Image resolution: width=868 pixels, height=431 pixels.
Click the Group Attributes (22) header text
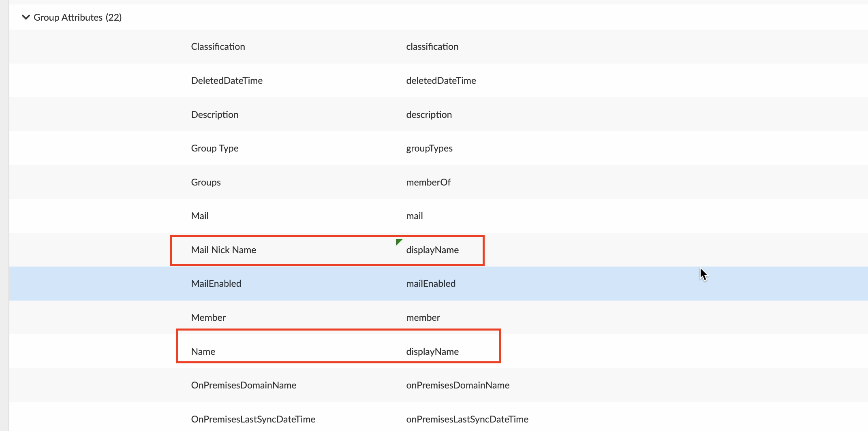(77, 17)
